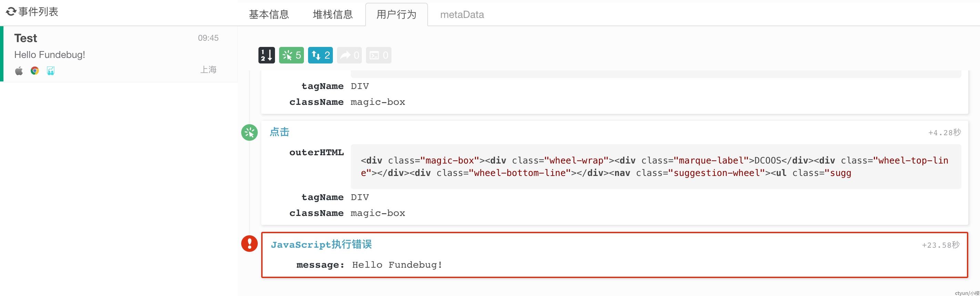
Task: Toggle the green click events filter showing 5
Action: pos(292,55)
